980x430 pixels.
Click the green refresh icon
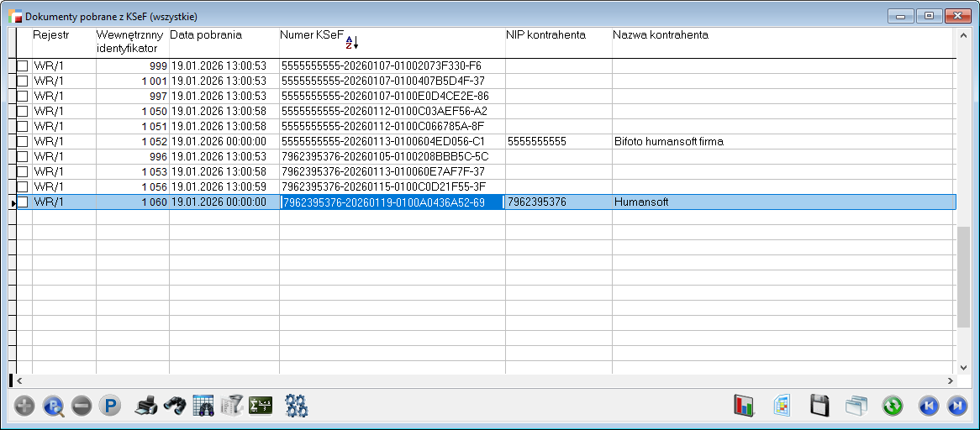pos(892,406)
